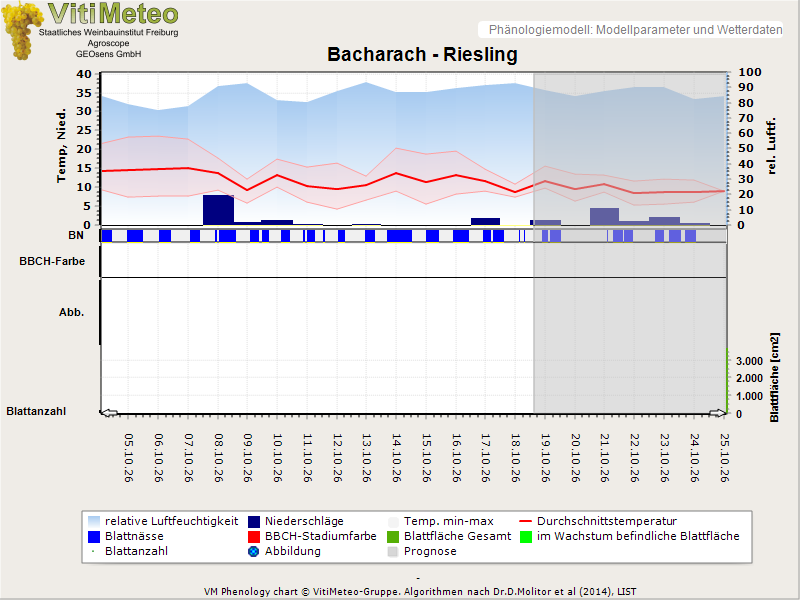Click the Staatliches Weinbauinstitut Freiburg text
The width and height of the screenshot is (800, 600).
(x=109, y=32)
